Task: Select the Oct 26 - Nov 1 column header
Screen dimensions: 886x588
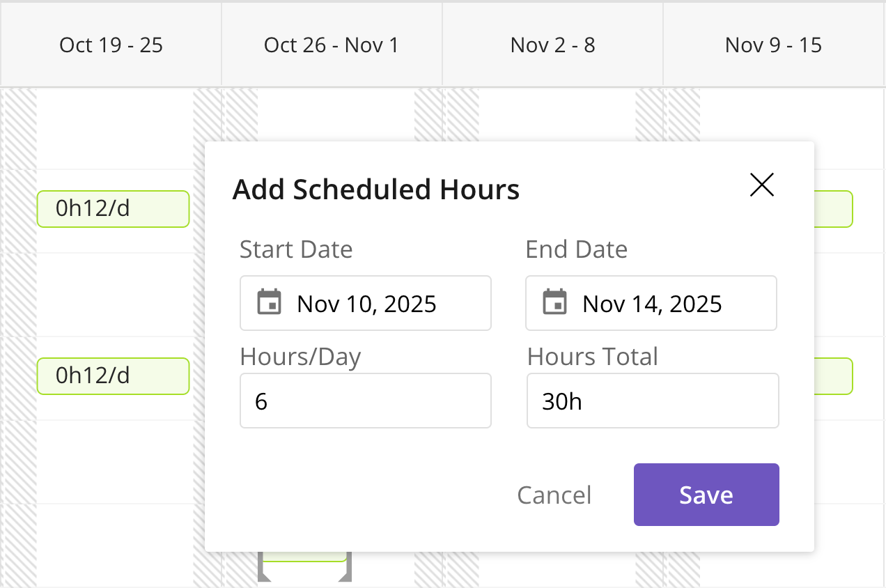Action: [x=331, y=45]
